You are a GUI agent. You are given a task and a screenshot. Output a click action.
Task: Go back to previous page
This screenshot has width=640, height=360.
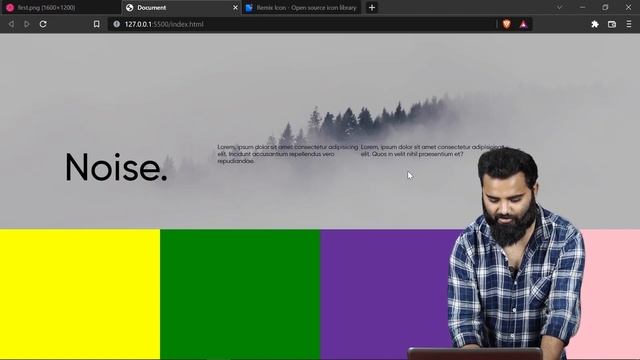point(11,24)
